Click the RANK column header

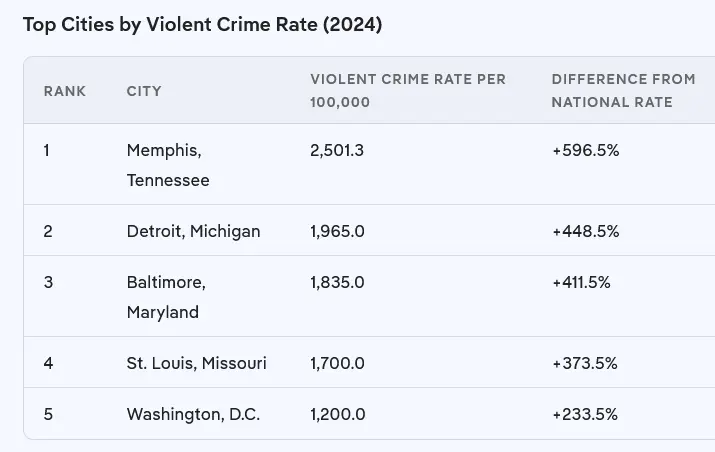tap(65, 91)
